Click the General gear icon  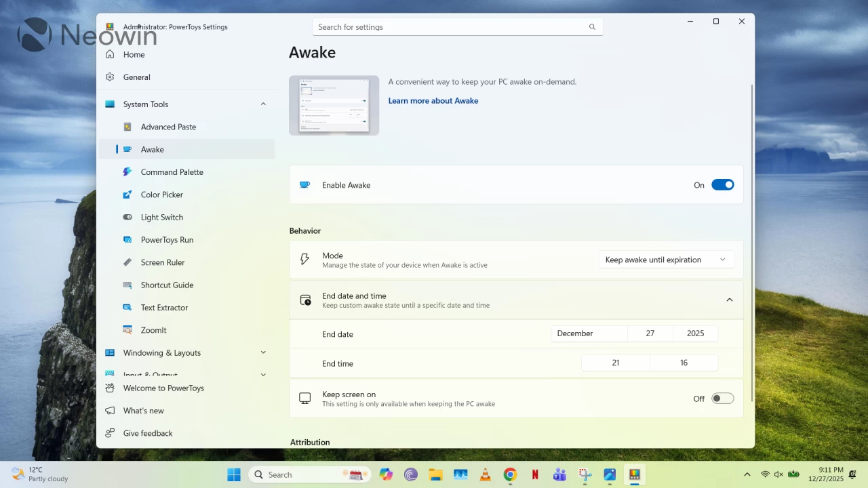point(110,77)
